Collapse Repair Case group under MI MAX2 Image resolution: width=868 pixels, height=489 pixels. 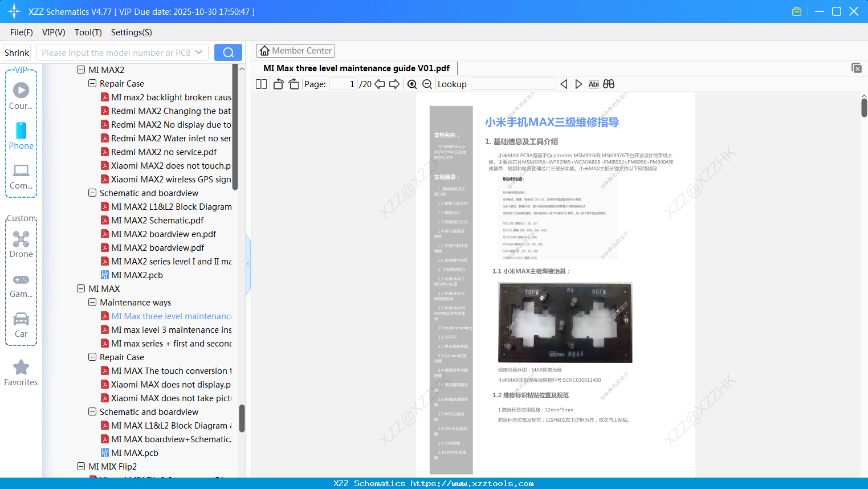pyautogui.click(x=92, y=83)
